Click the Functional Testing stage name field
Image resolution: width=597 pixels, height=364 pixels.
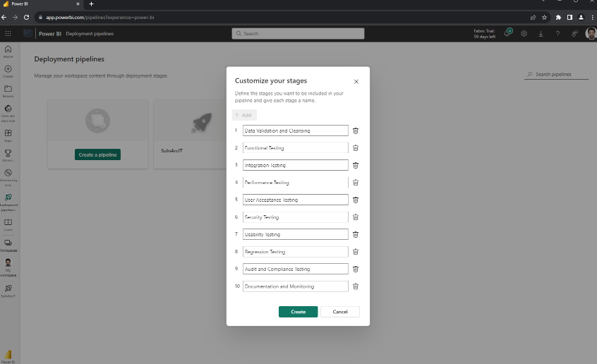(x=296, y=147)
